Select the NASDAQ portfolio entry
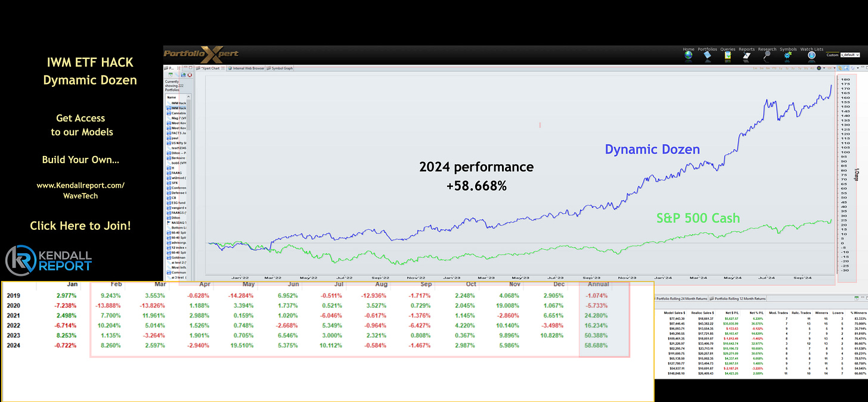 pos(177,222)
